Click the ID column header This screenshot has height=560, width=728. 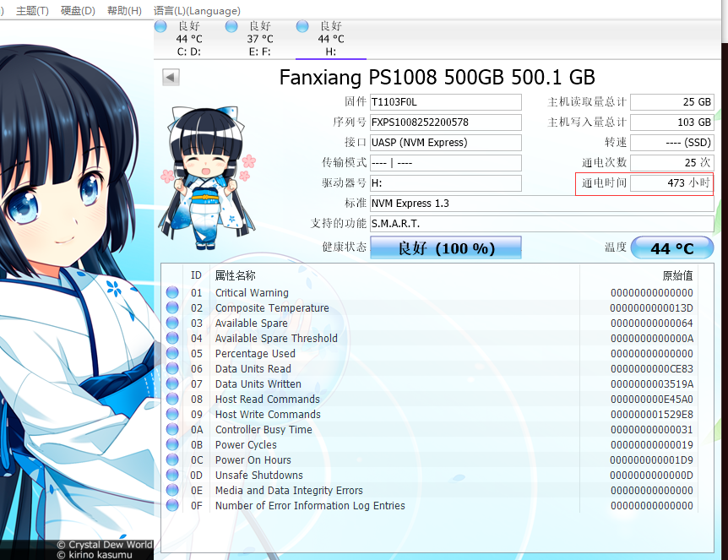point(197,275)
